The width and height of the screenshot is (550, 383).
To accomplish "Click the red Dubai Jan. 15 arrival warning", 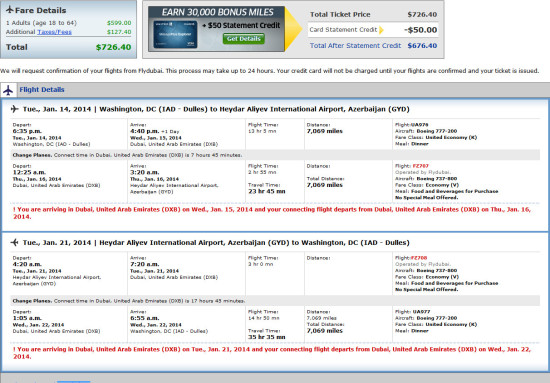I will (272, 213).
